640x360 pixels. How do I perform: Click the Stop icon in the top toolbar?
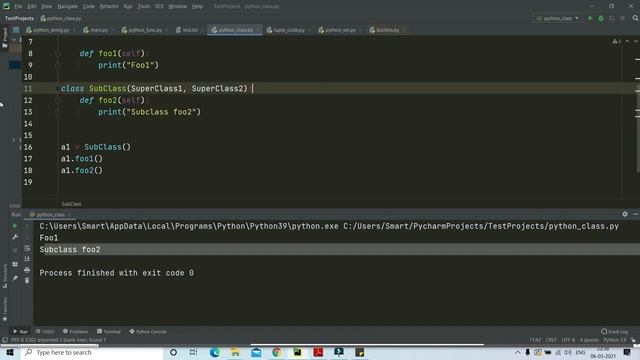point(622,18)
